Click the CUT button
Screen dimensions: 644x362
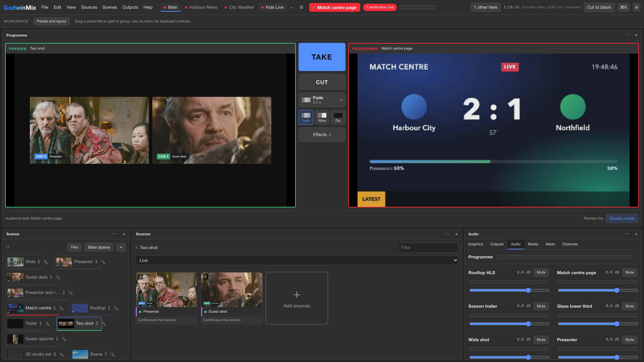pos(322,82)
